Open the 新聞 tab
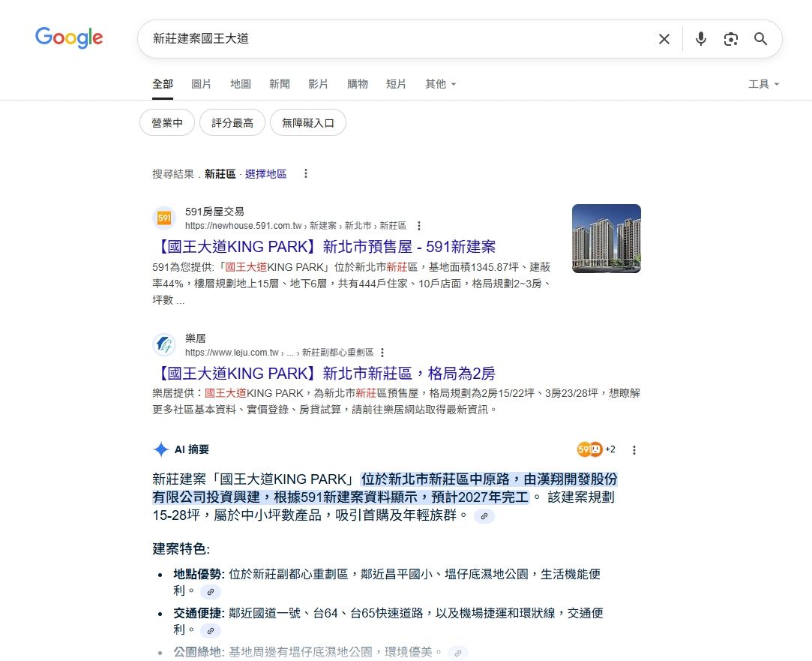This screenshot has width=812, height=661. click(x=280, y=84)
